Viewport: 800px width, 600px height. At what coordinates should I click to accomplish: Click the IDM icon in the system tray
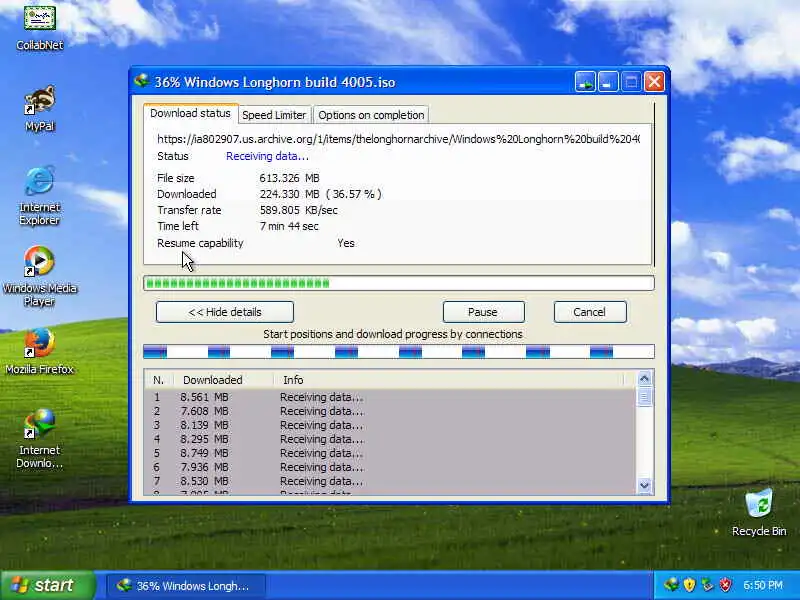click(671, 585)
